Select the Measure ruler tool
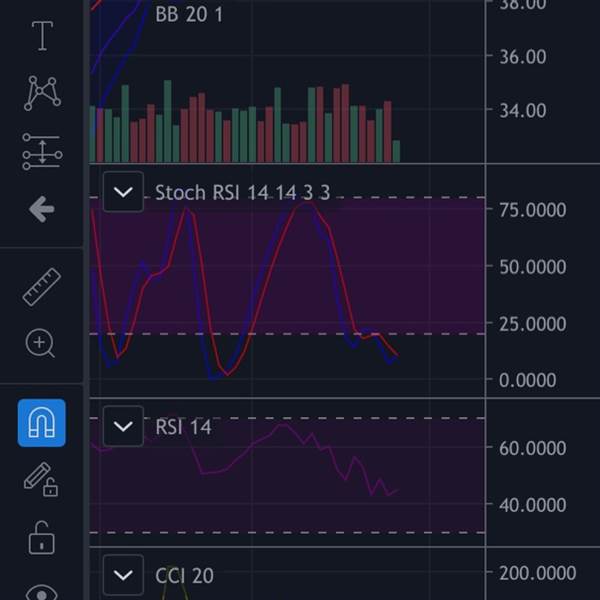Screen dimensions: 600x600 tap(42, 287)
